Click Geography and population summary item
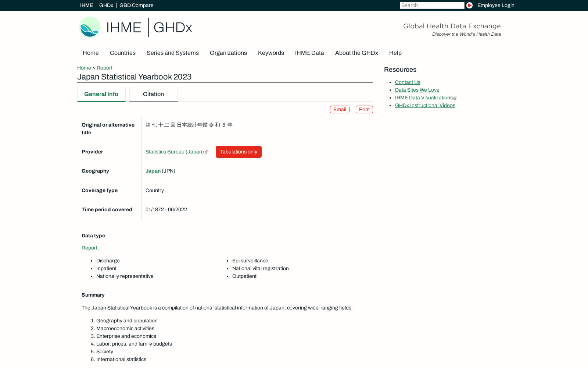 coord(127,321)
